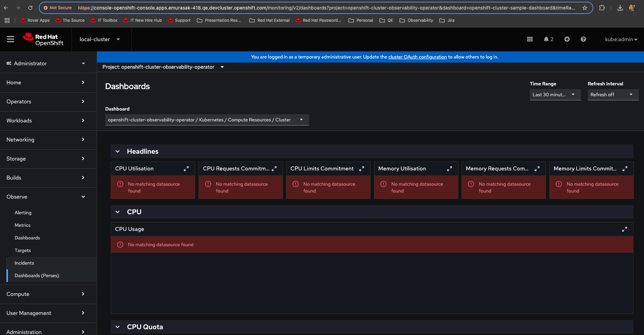The height and width of the screenshot is (335, 644).
Task: Expand the CPU Utilisation panel to fullscreen
Action: (186, 169)
